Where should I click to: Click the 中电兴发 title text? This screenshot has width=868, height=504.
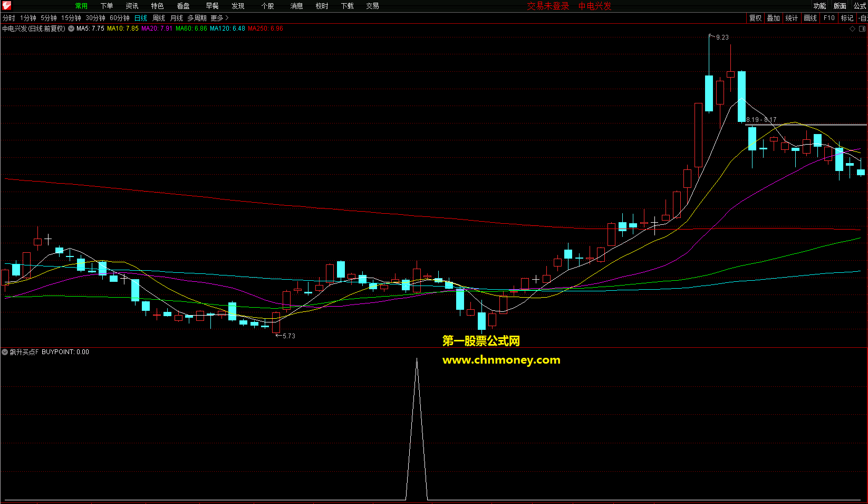[x=595, y=6]
